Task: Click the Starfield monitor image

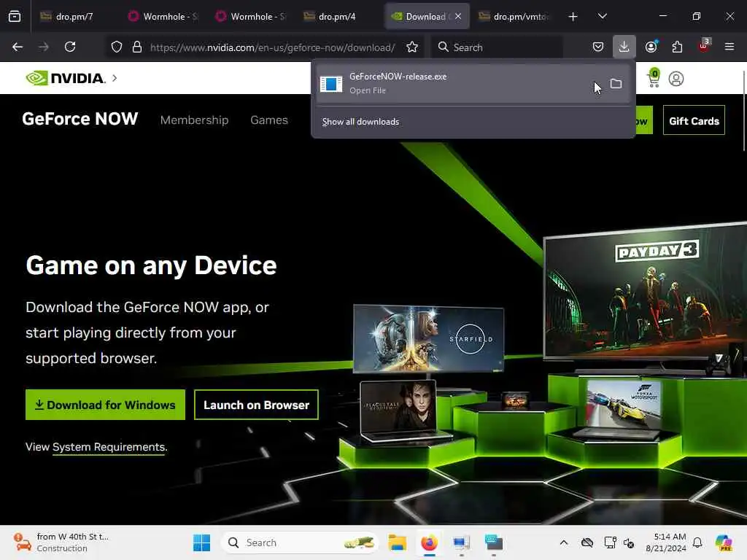Action: [429, 338]
